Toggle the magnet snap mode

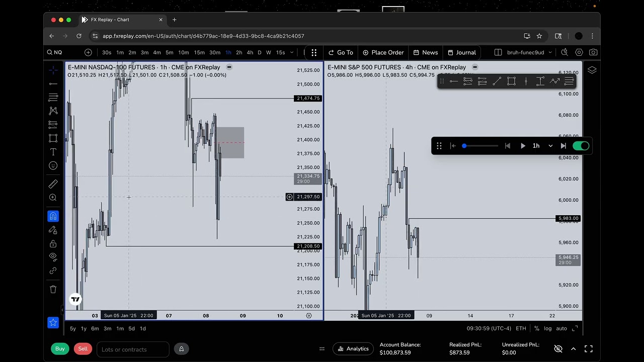[53, 216]
